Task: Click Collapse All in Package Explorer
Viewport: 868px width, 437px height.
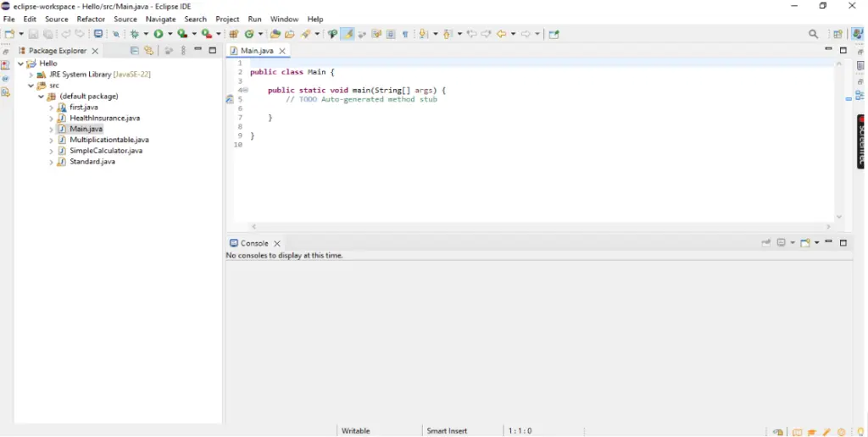Action: [135, 50]
